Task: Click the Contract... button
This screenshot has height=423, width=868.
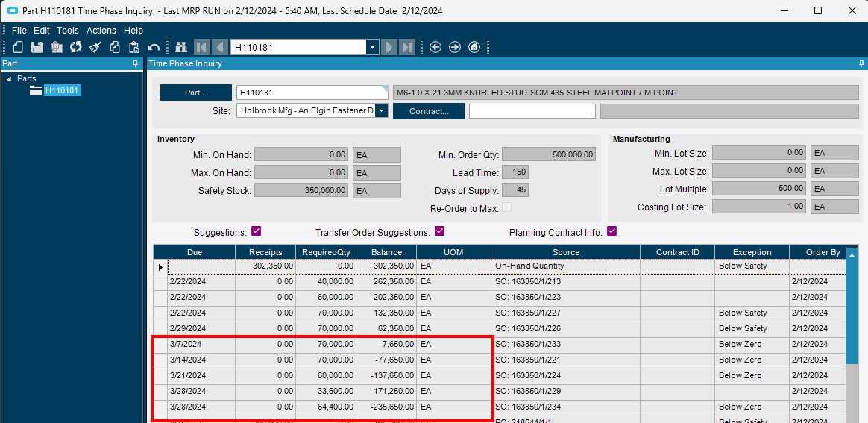Action: point(429,111)
